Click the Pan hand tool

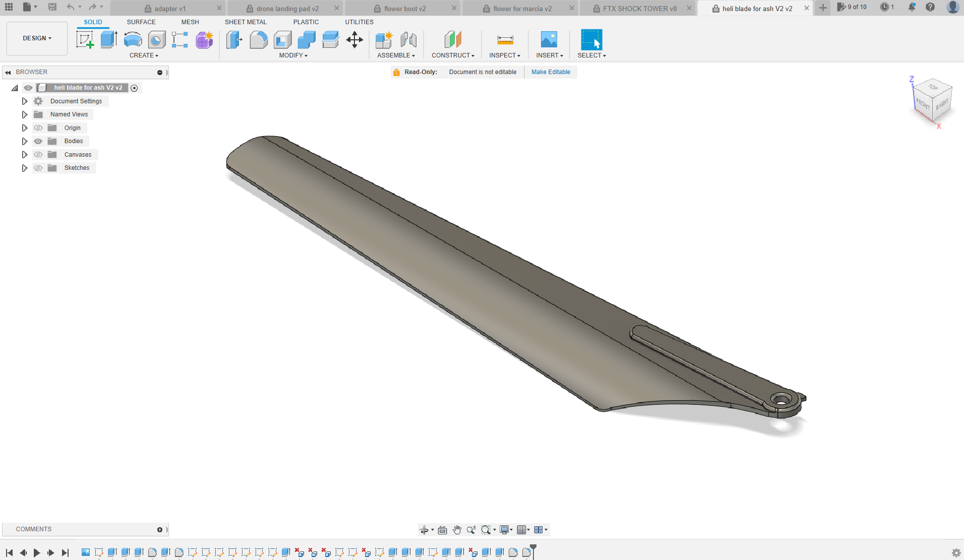point(457,530)
